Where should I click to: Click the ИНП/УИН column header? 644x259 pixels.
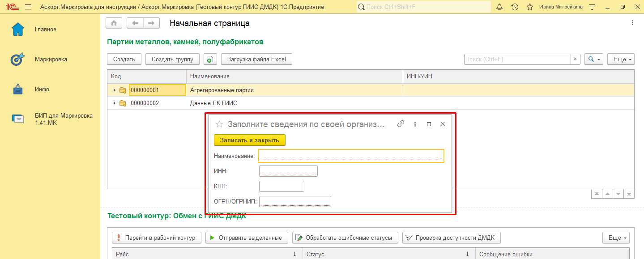pyautogui.click(x=519, y=76)
